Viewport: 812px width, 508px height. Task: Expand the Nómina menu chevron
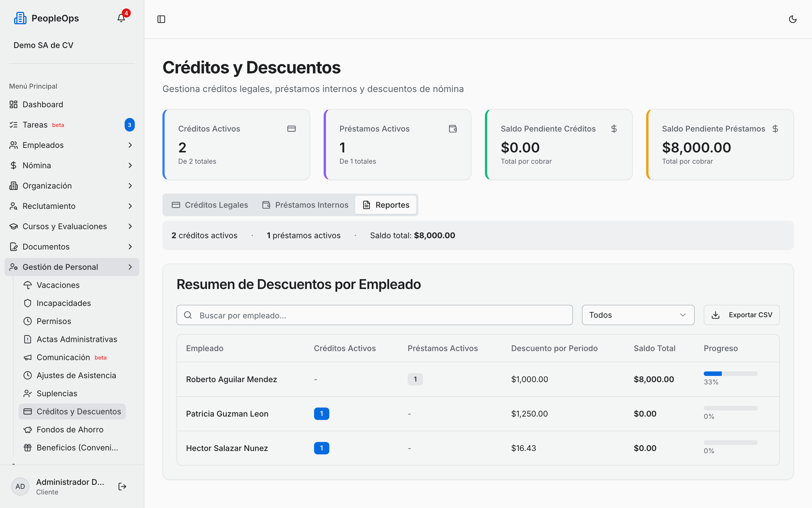130,165
